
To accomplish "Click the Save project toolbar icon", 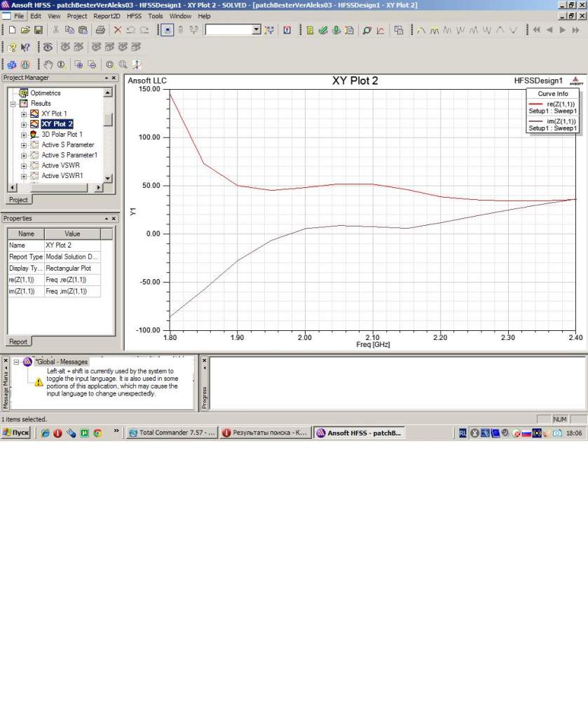I will pos(39,30).
